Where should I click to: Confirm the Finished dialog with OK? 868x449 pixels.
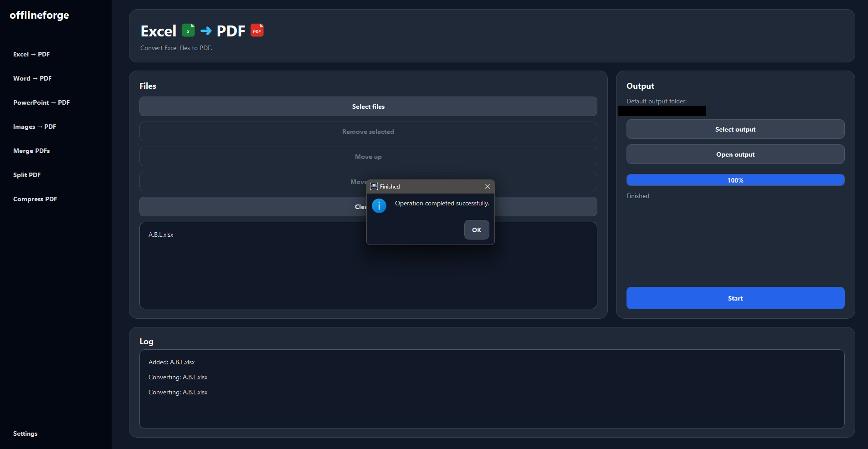[477, 230]
